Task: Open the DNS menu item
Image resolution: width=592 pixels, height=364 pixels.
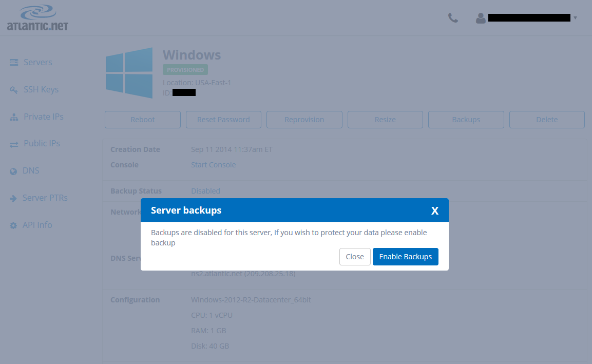Action: [31, 170]
